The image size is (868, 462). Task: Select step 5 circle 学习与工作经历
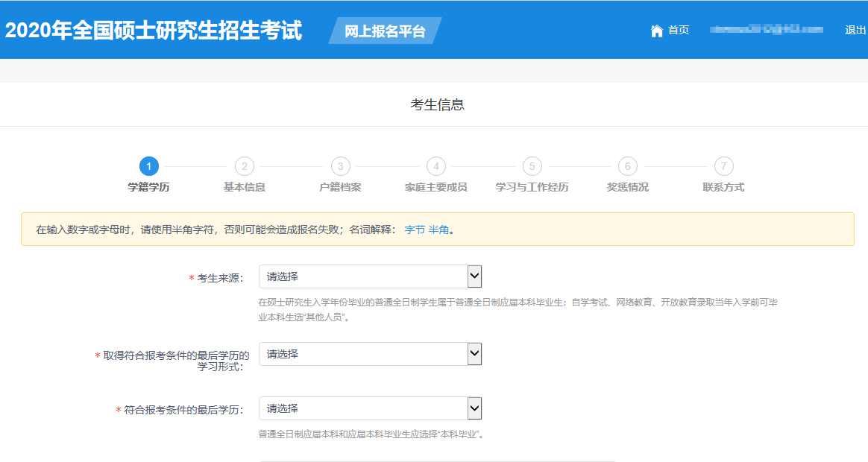tap(532, 166)
